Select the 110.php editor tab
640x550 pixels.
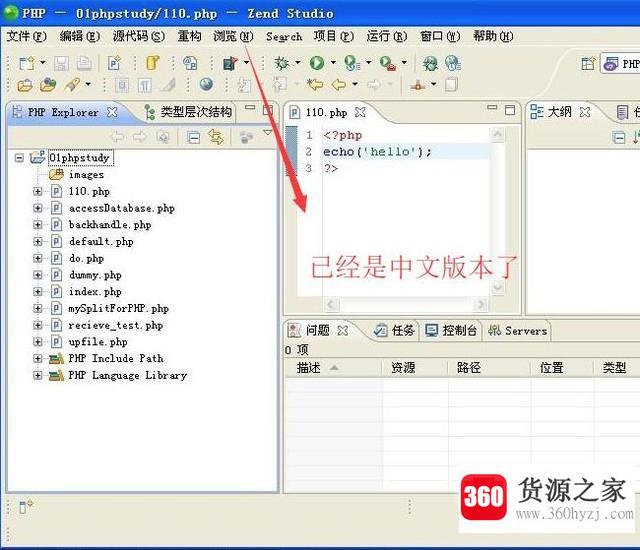(x=326, y=112)
